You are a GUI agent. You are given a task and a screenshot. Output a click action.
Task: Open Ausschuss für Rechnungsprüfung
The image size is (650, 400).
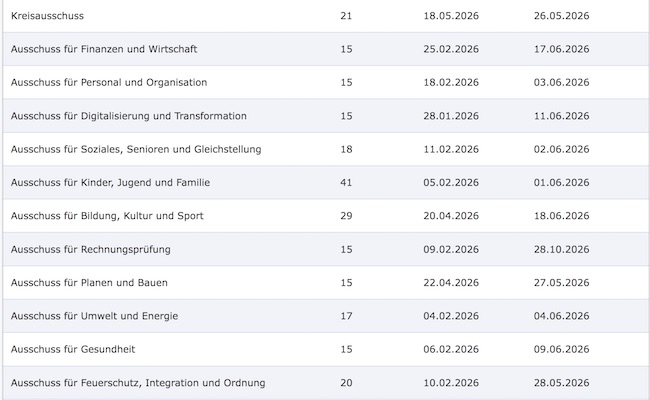pos(91,249)
